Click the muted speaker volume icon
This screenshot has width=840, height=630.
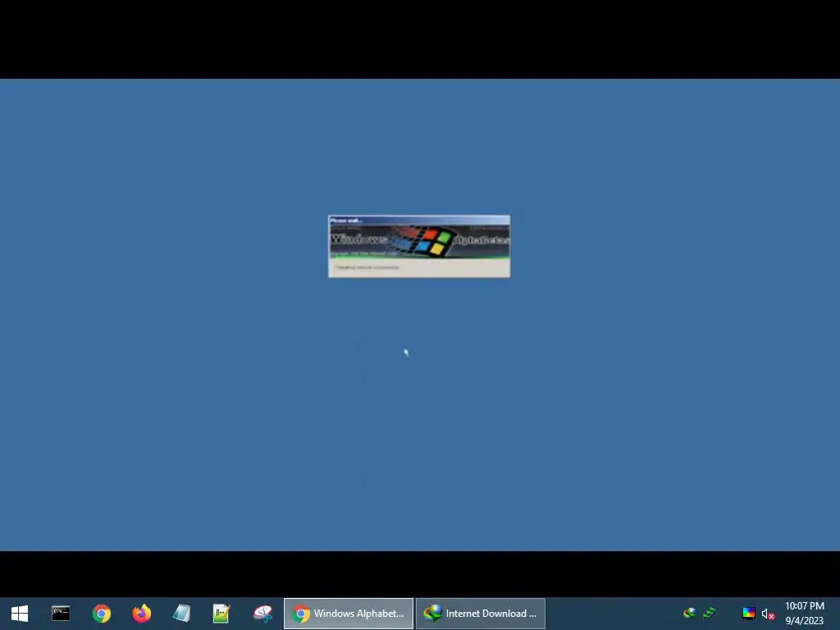coord(768,614)
